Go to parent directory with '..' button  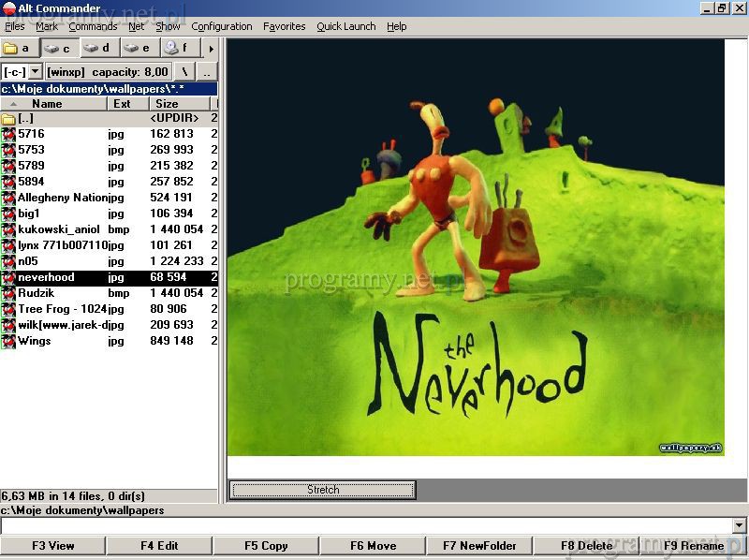(207, 71)
